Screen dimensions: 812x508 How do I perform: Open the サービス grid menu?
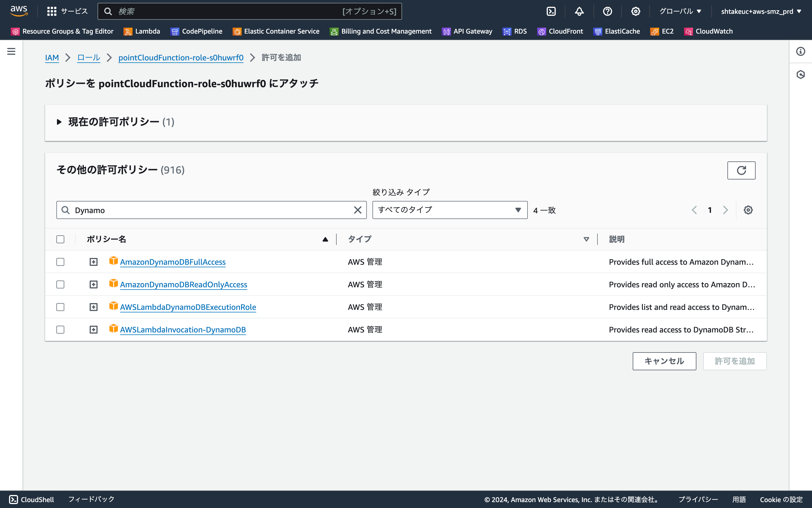tap(67, 11)
